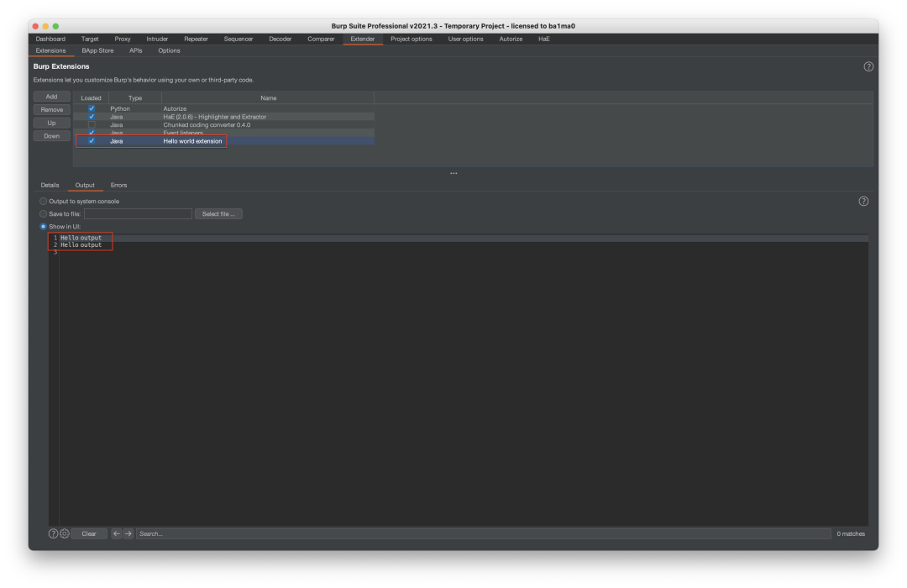
Task: Clear the extension output
Action: point(89,533)
